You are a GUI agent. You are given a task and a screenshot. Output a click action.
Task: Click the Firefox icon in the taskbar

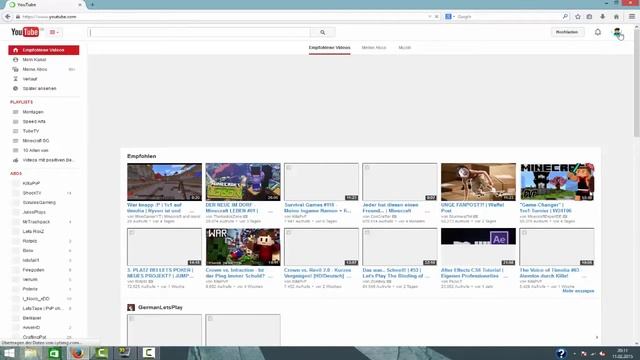tap(78, 353)
